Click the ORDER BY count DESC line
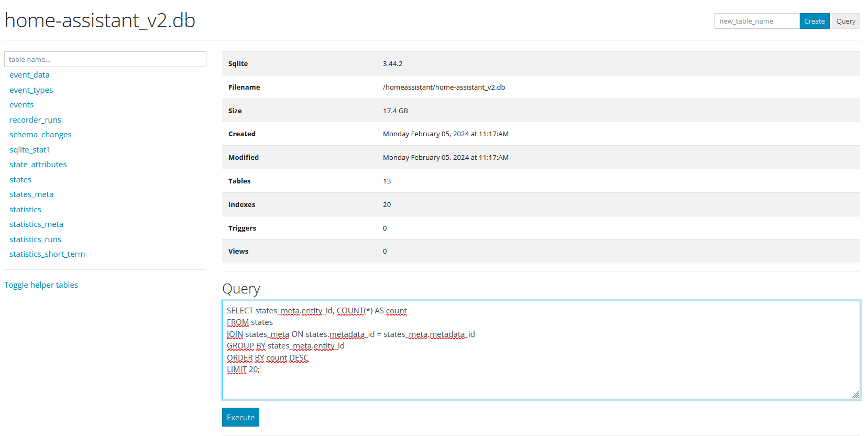Viewport: 868px width, 436px height. (268, 358)
